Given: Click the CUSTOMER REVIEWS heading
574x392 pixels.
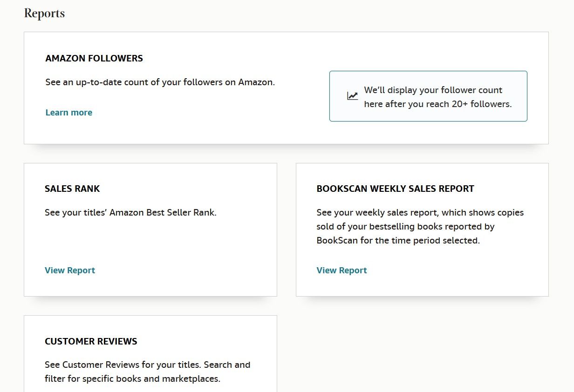Looking at the screenshot, I should pos(91,341).
